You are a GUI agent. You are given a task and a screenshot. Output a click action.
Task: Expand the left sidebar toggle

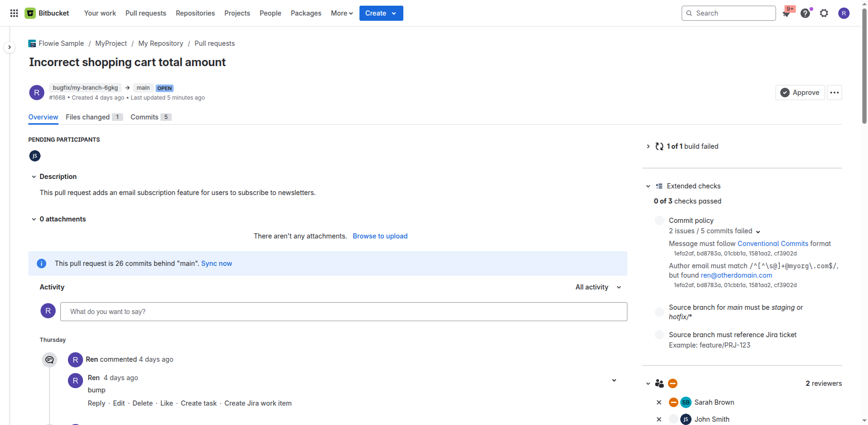(x=9, y=47)
